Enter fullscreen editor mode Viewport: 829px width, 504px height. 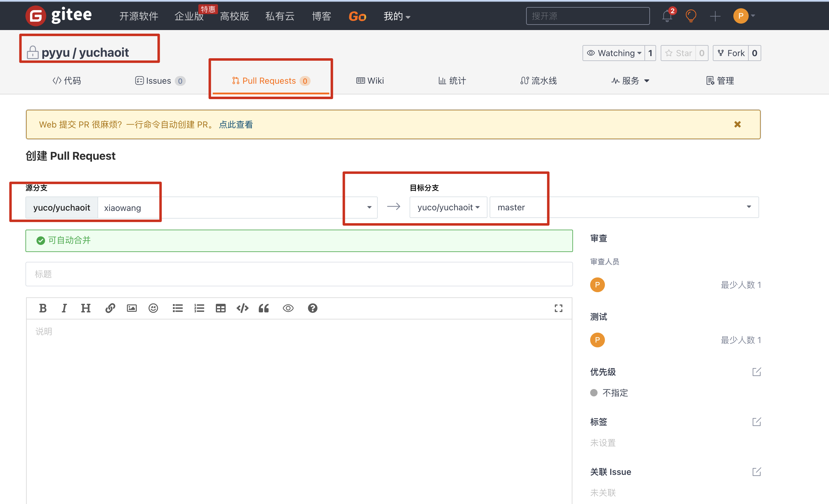558,308
